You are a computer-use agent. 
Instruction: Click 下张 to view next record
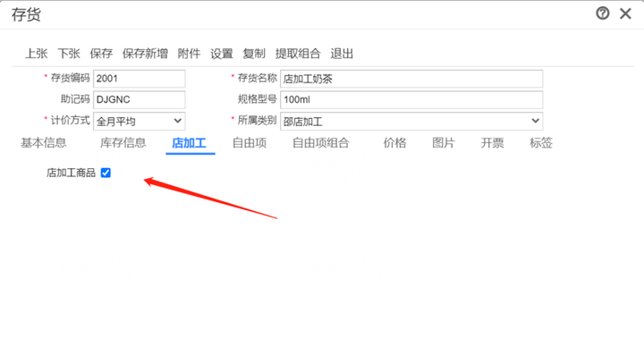pyautogui.click(x=69, y=54)
